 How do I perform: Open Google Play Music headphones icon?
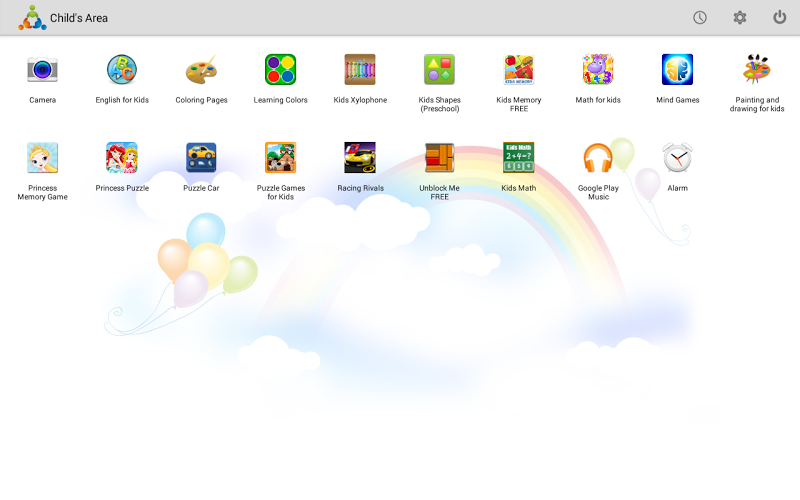(598, 158)
